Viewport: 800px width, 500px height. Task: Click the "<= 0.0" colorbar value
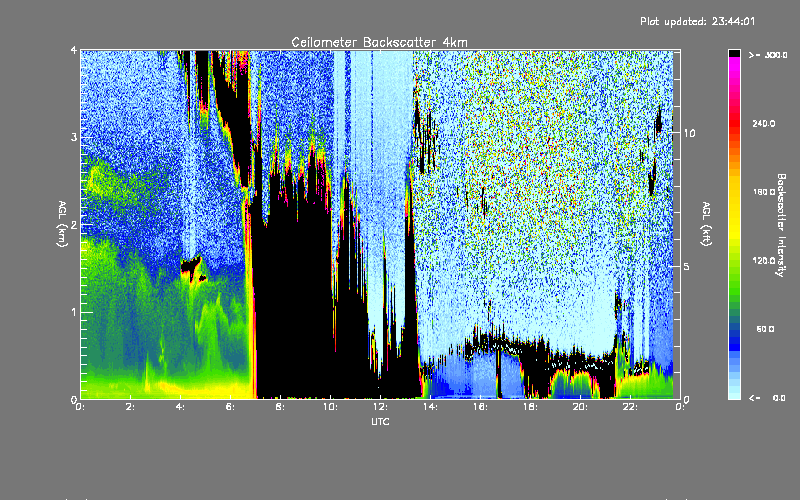767,397
